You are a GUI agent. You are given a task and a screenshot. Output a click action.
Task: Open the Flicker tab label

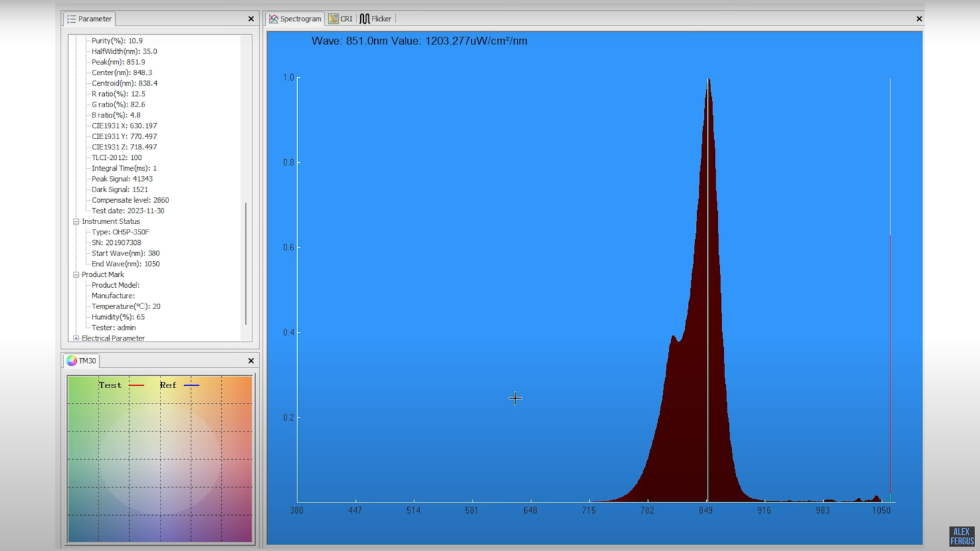pos(381,19)
